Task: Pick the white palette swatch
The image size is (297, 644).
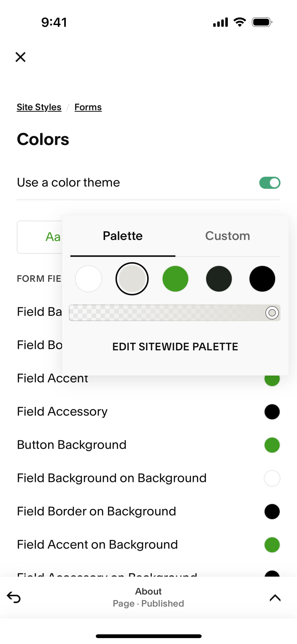Action: [88, 279]
